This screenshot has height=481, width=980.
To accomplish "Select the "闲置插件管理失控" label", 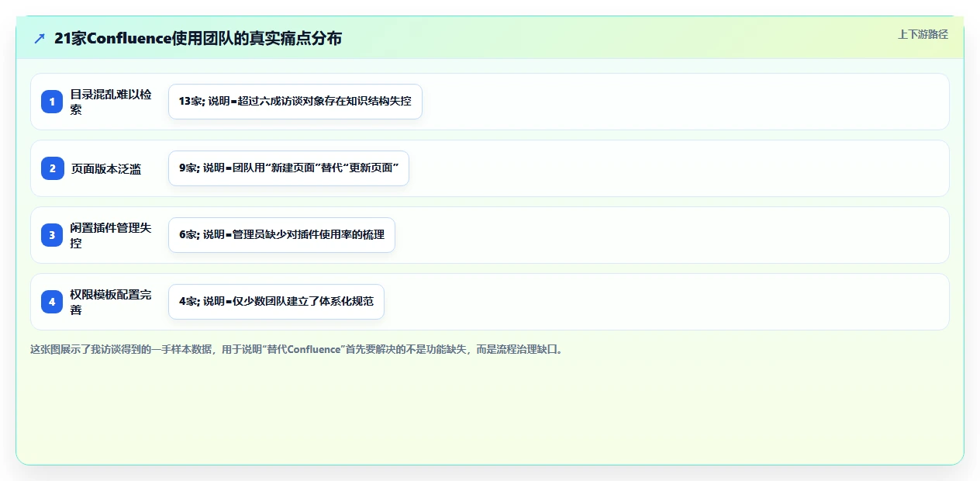I will tap(111, 235).
